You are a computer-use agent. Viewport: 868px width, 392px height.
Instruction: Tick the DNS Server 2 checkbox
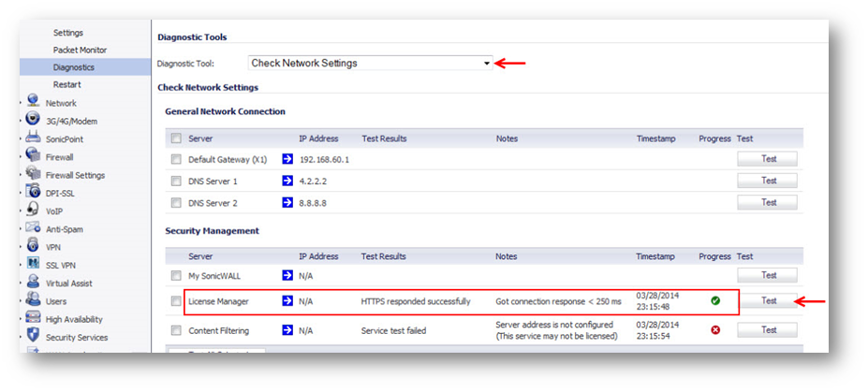click(176, 203)
